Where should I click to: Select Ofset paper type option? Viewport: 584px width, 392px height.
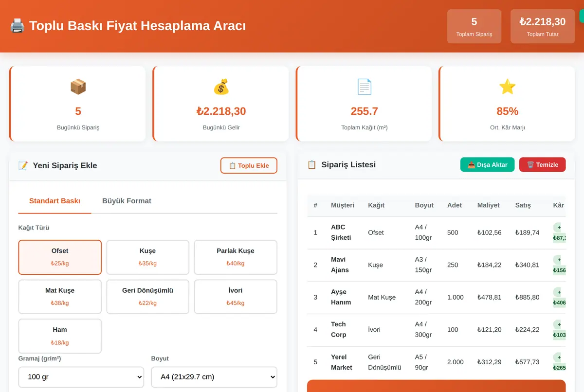60,257
